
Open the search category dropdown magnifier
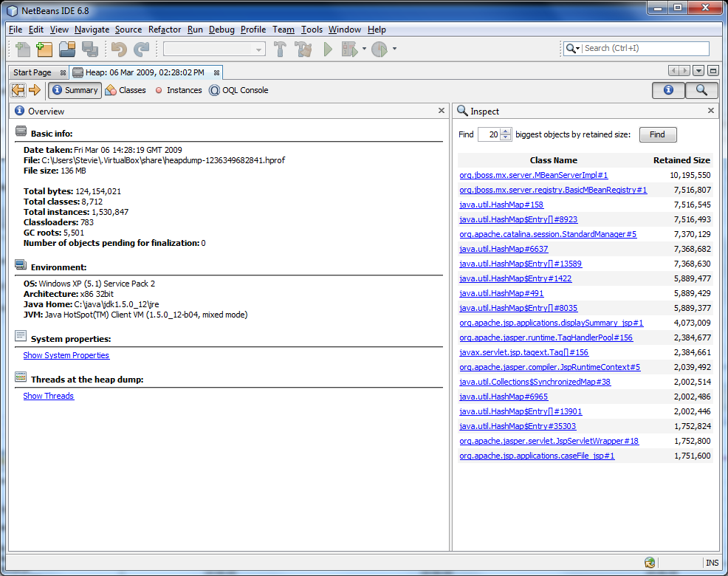(x=573, y=48)
